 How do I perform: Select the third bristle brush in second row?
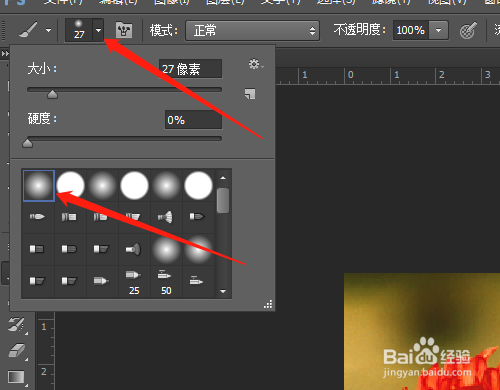tap(101, 217)
